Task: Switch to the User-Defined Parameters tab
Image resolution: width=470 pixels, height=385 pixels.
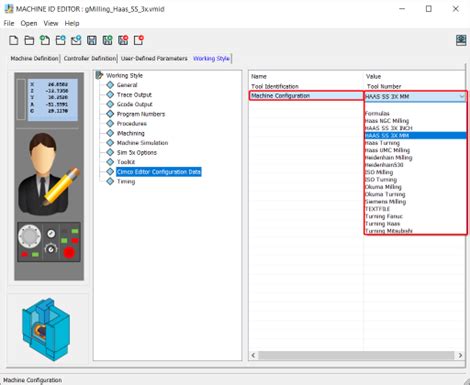Action: pyautogui.click(x=154, y=58)
